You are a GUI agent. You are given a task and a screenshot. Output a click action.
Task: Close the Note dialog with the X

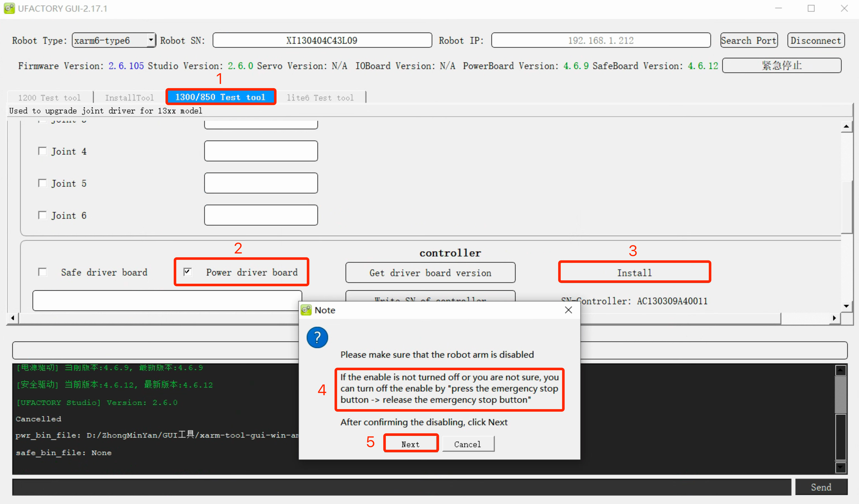point(568,310)
